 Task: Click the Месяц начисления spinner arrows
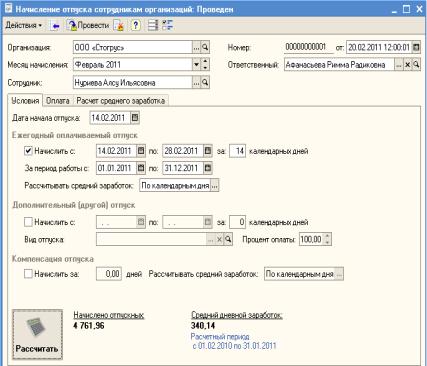[205, 65]
